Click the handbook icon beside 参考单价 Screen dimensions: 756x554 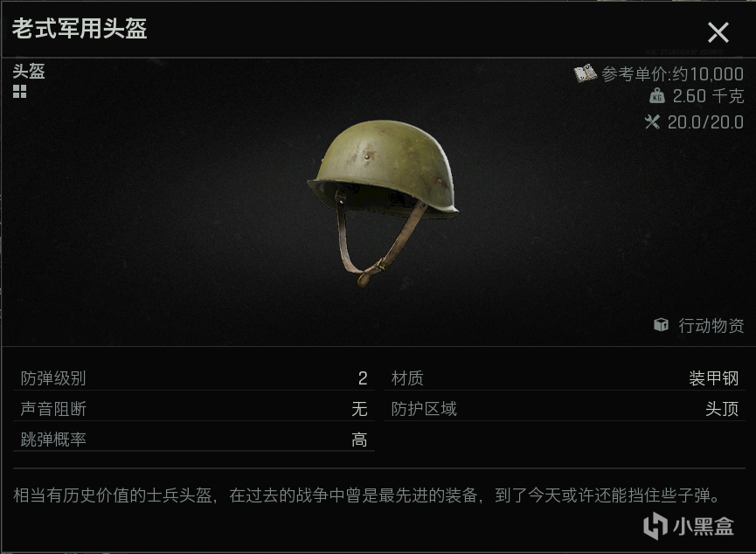(586, 73)
